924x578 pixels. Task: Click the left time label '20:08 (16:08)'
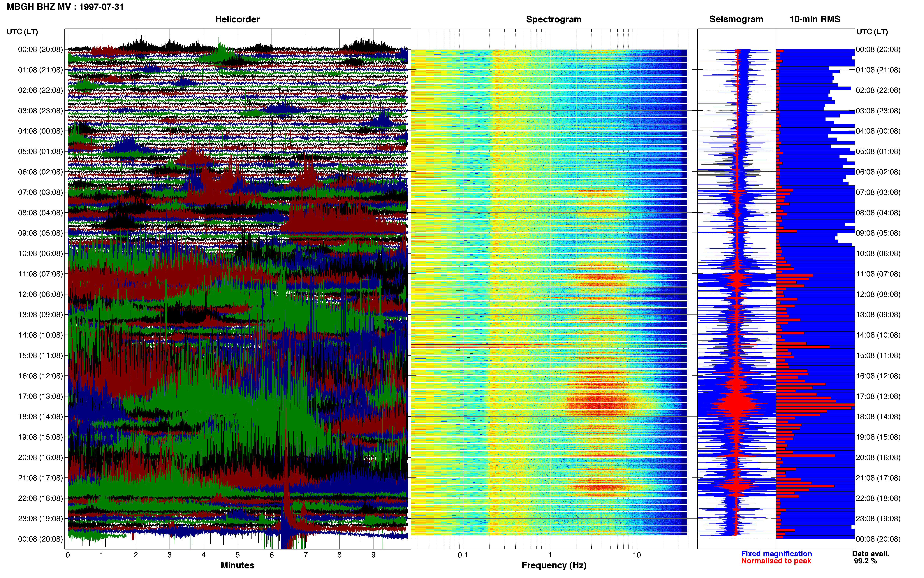point(41,457)
